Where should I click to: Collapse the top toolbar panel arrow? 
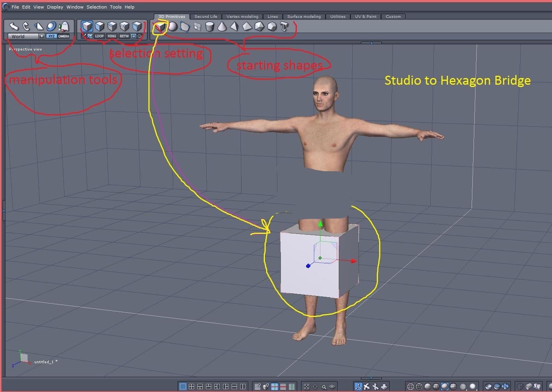tap(371, 43)
